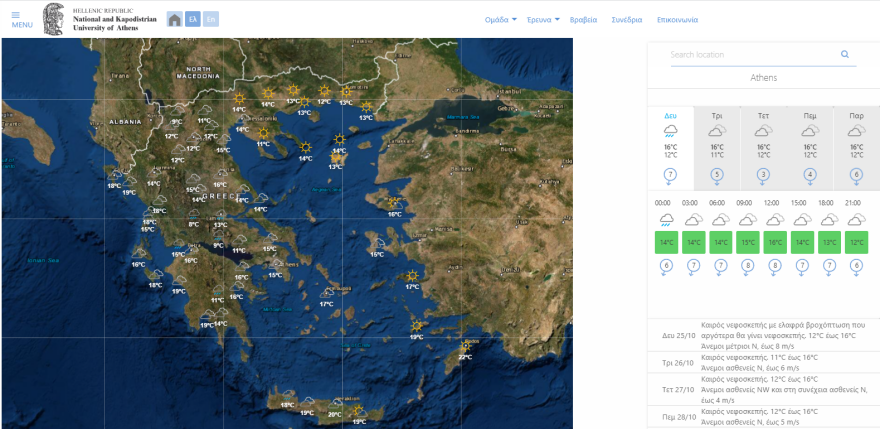The image size is (880, 429).
Task: Click the Τετ 27/10 forecast row label
Action: (x=679, y=390)
